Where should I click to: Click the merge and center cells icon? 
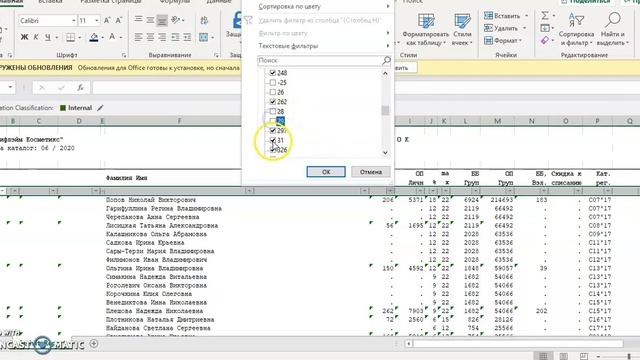point(204,38)
